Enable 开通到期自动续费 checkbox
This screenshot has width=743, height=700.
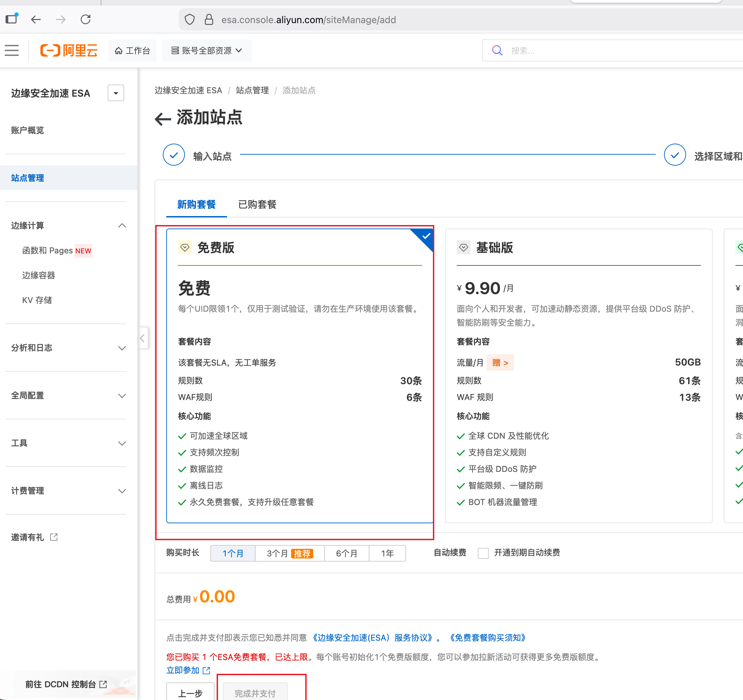[x=483, y=553]
